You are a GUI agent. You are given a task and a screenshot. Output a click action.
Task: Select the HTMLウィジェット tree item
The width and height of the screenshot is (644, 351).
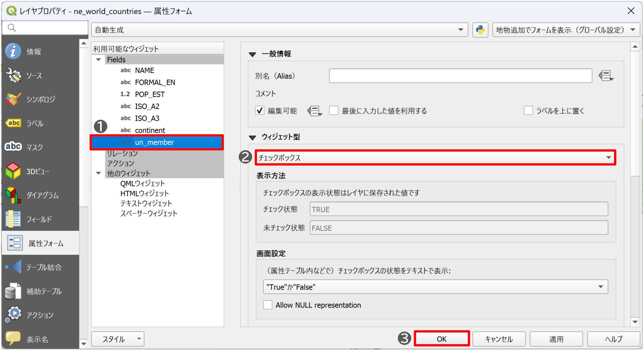tap(144, 193)
